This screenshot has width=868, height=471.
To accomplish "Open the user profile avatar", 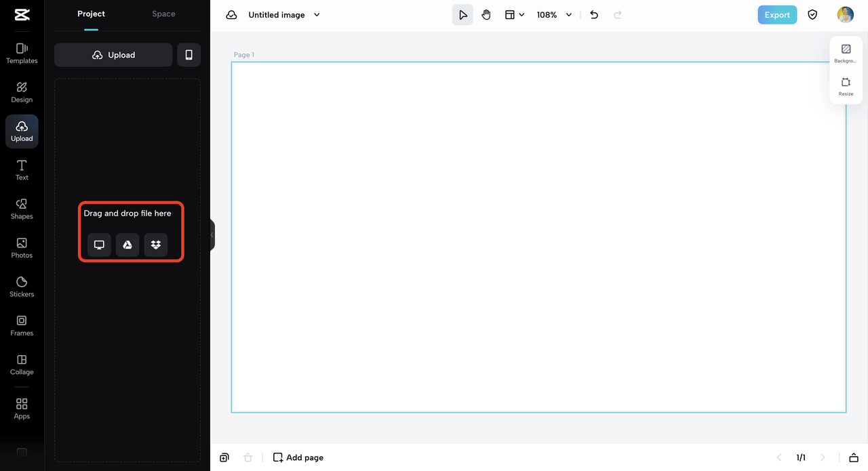I will (845, 15).
